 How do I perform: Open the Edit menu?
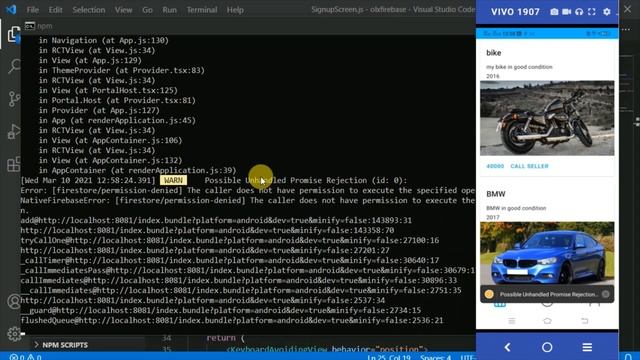(x=56, y=10)
